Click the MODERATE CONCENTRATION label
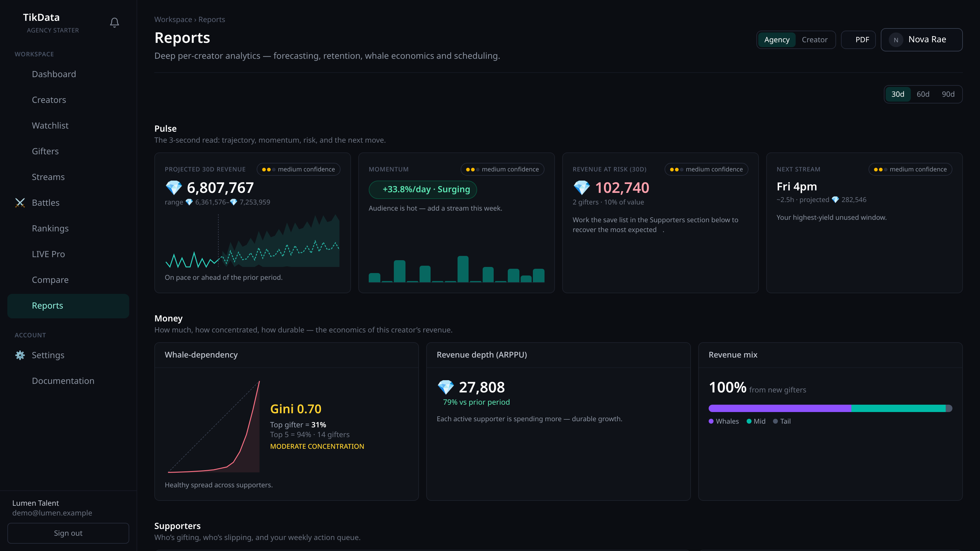Image resolution: width=980 pixels, height=551 pixels. click(317, 446)
